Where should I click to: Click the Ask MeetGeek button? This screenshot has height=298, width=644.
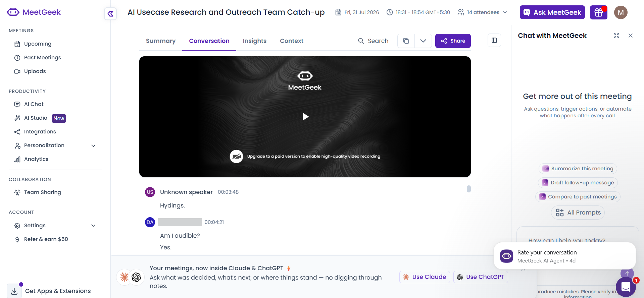click(x=552, y=12)
